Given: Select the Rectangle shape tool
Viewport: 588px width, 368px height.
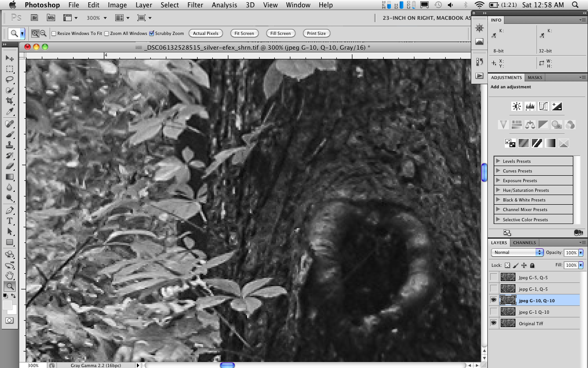Looking at the screenshot, I should [x=9, y=242].
